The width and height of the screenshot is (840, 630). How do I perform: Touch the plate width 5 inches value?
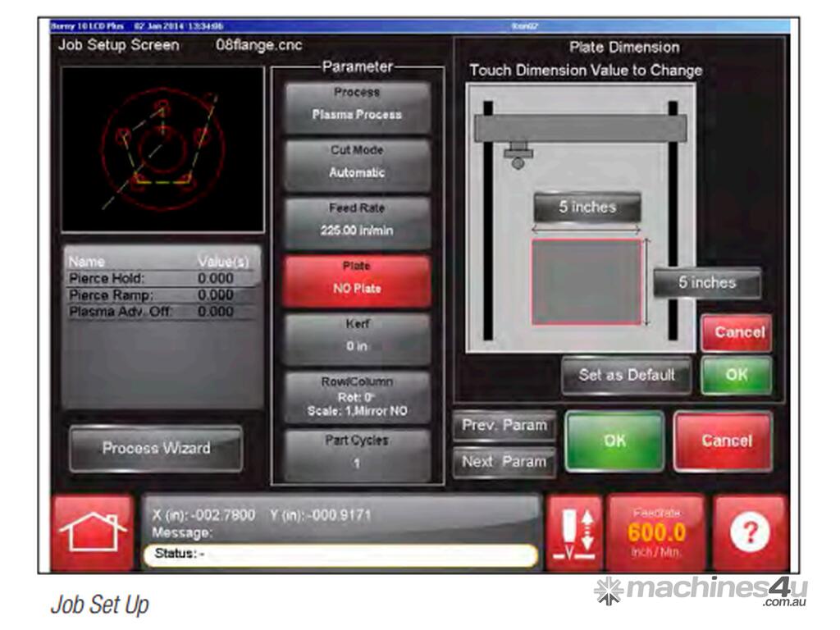(587, 208)
